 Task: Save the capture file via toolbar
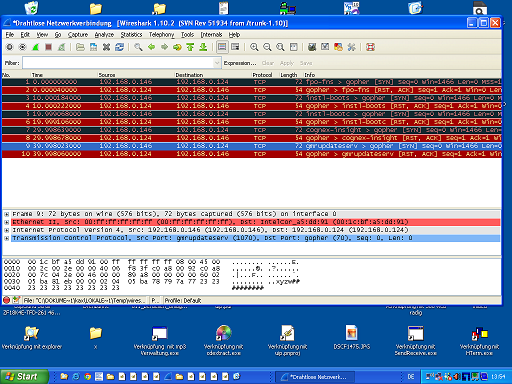tap(93, 47)
